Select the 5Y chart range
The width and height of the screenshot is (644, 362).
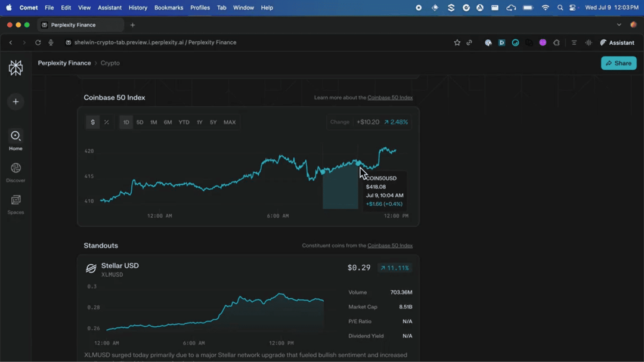[x=213, y=122]
